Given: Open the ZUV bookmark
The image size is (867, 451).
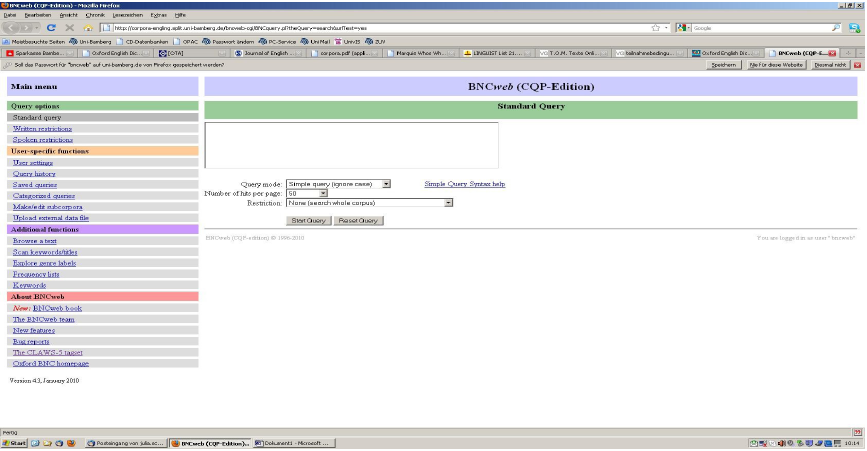Looking at the screenshot, I should [x=375, y=41].
